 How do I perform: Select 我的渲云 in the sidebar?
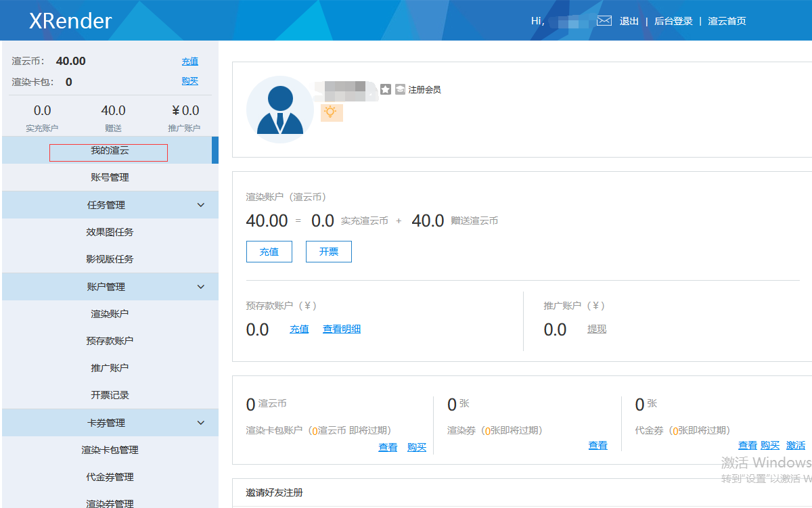point(110,151)
